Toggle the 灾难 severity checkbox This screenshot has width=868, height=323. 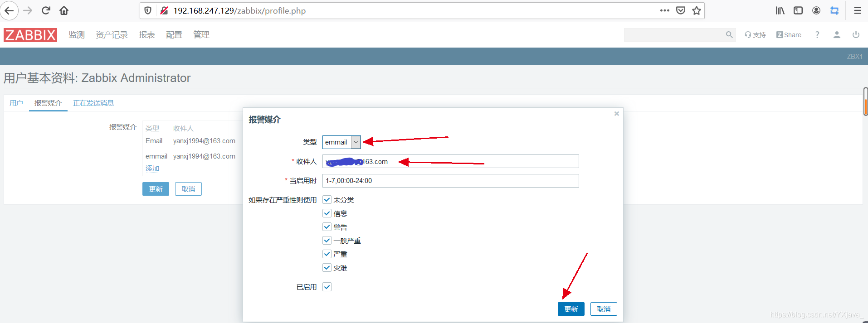327,268
